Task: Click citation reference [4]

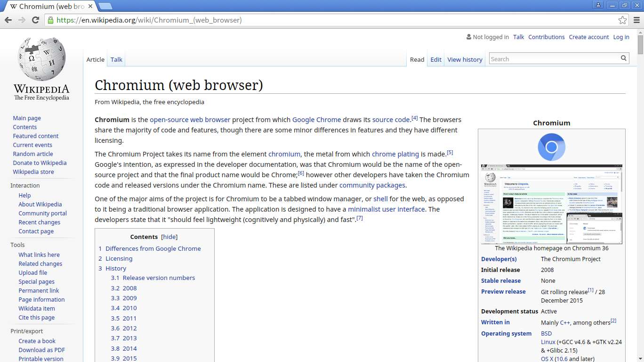Action: (x=415, y=118)
